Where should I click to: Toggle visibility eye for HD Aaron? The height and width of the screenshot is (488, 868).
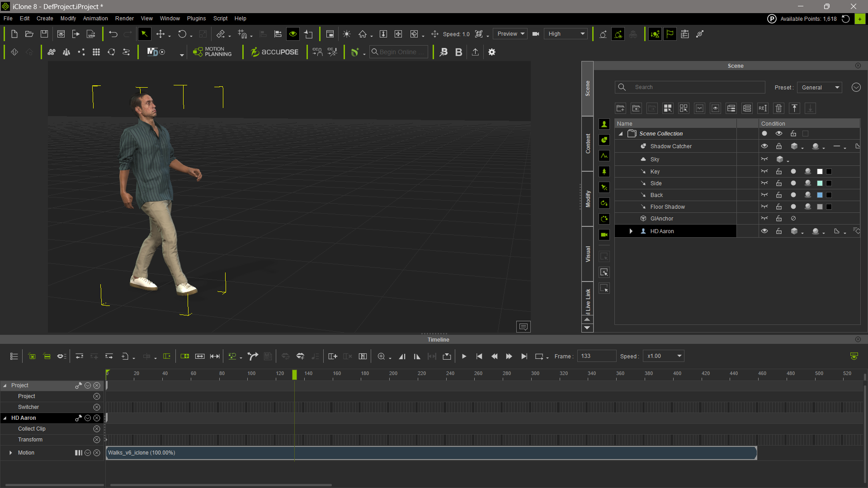coord(764,231)
